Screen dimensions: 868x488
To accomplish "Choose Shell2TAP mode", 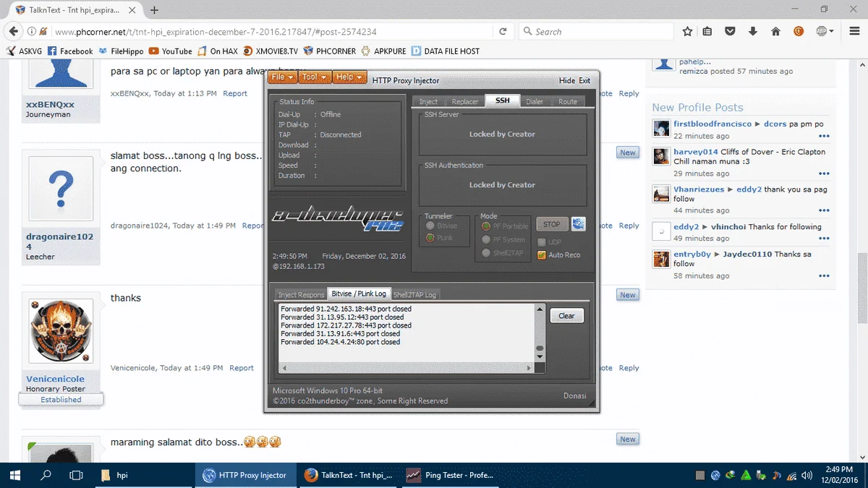I will tap(486, 253).
